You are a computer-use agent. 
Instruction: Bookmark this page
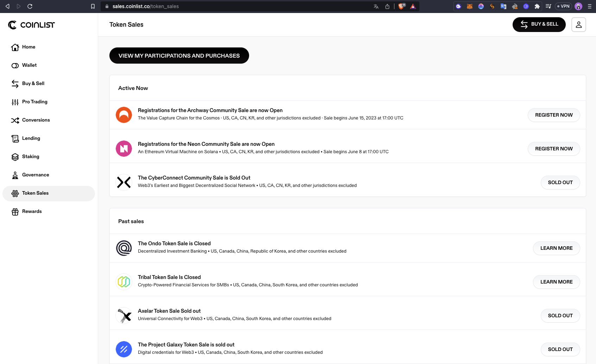click(x=93, y=6)
